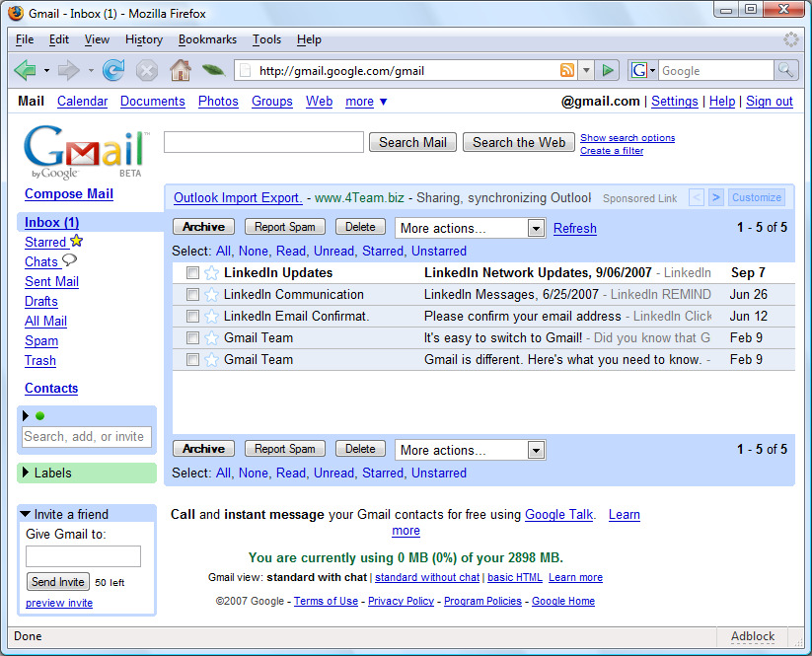Image resolution: width=812 pixels, height=656 pixels.
Task: Collapse the Invite a friend panel
Action: 25,514
